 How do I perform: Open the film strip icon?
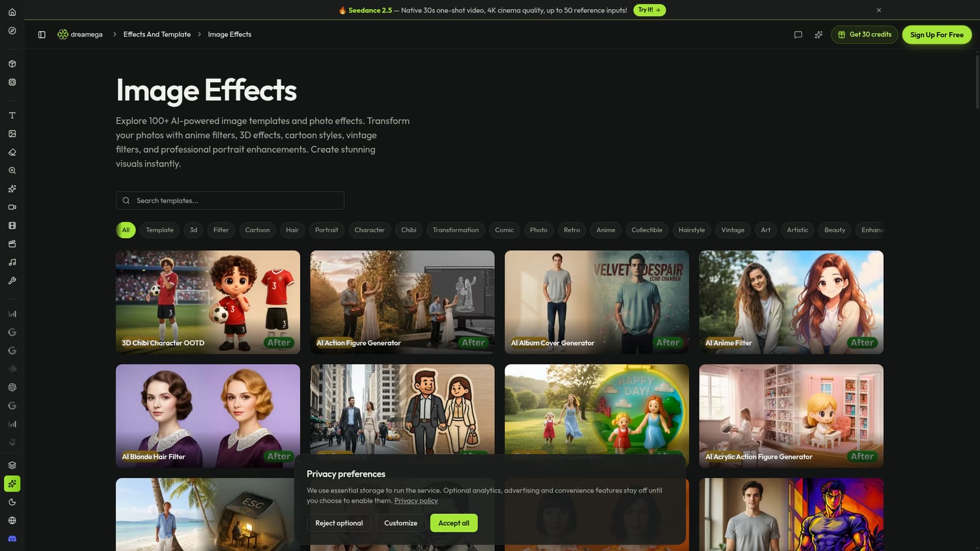(12, 225)
